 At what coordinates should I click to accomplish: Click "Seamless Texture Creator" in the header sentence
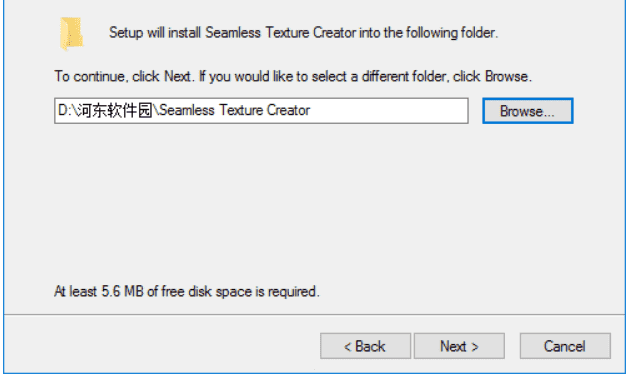[x=280, y=32]
